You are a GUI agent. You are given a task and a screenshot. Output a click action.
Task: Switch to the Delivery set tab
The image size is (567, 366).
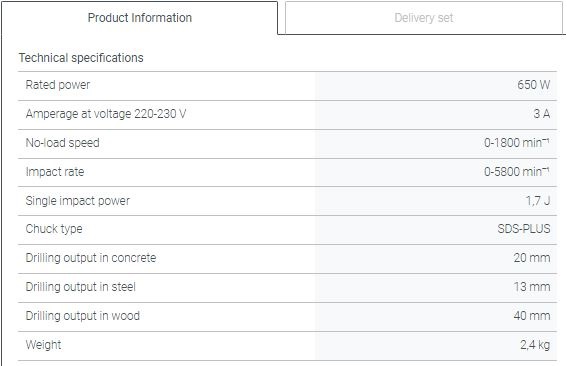pos(423,18)
